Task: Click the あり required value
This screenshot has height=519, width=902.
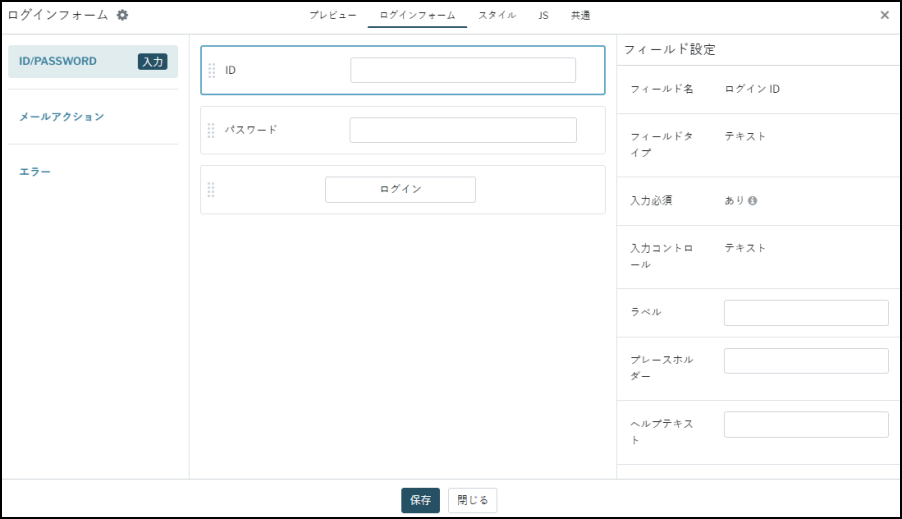Action: [x=734, y=201]
